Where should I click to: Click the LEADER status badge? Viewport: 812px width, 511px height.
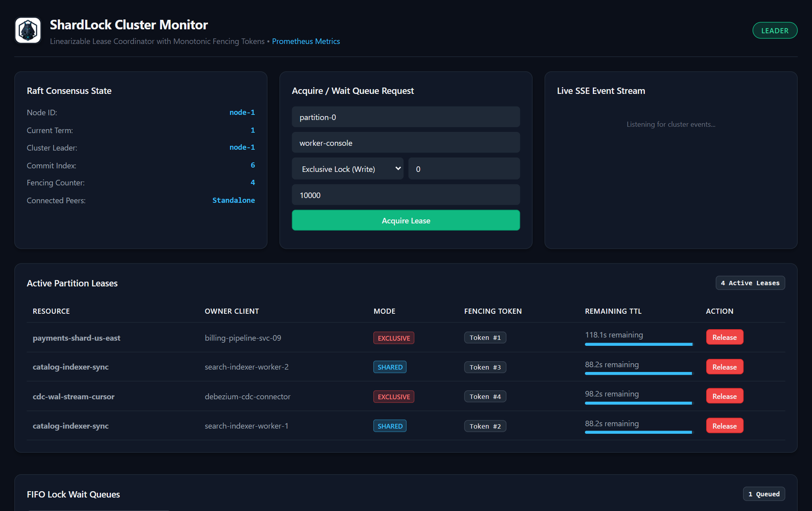775,31
